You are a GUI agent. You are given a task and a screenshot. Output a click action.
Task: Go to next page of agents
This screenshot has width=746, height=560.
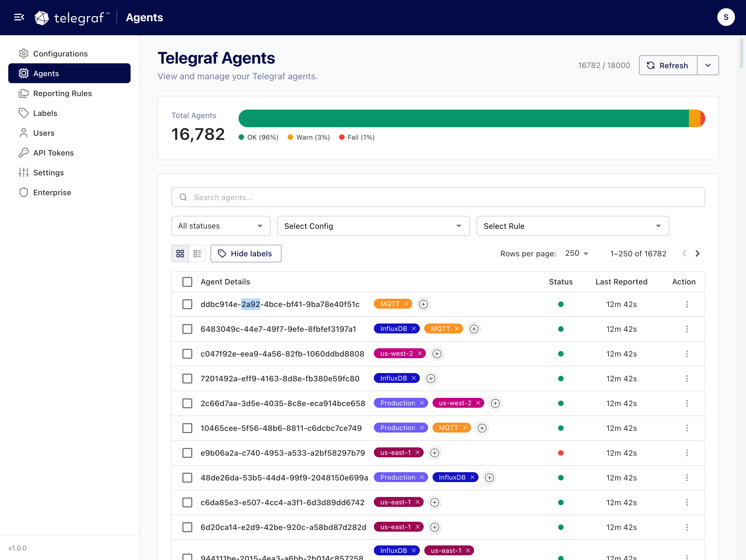(698, 254)
